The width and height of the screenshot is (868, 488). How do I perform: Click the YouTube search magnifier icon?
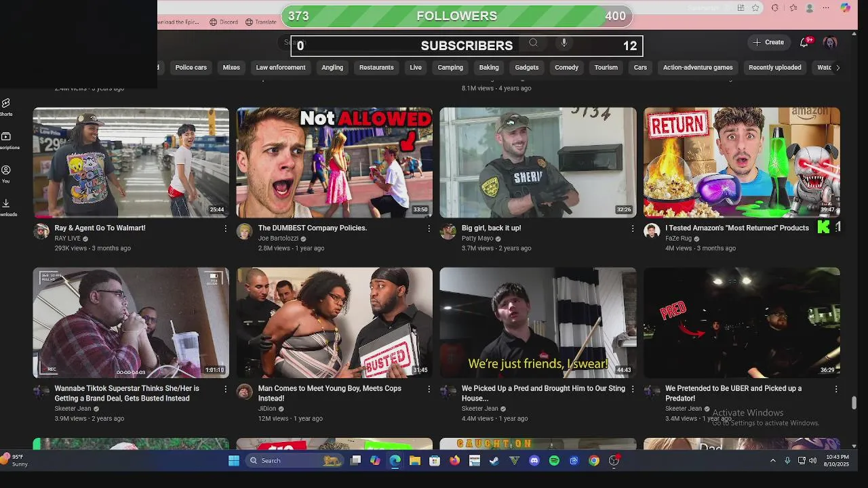534,43
